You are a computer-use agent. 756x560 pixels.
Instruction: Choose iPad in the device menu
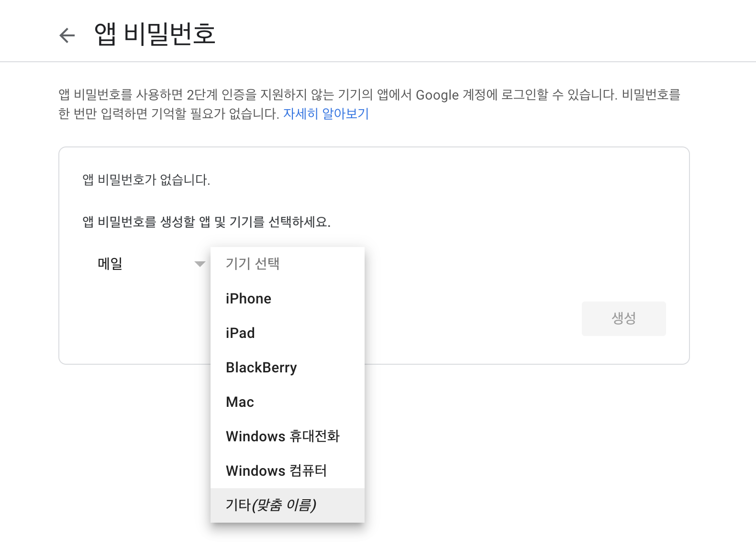pos(288,333)
